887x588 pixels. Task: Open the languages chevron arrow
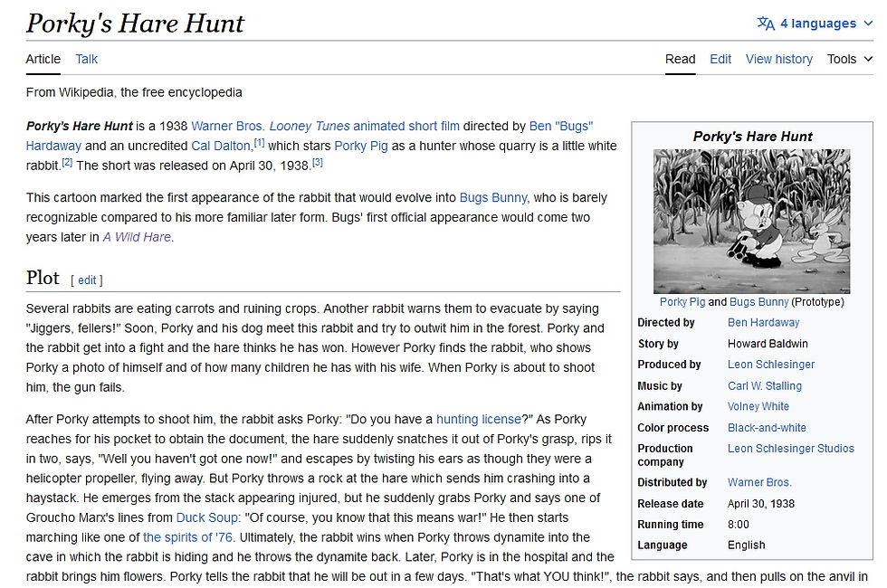tap(867, 23)
